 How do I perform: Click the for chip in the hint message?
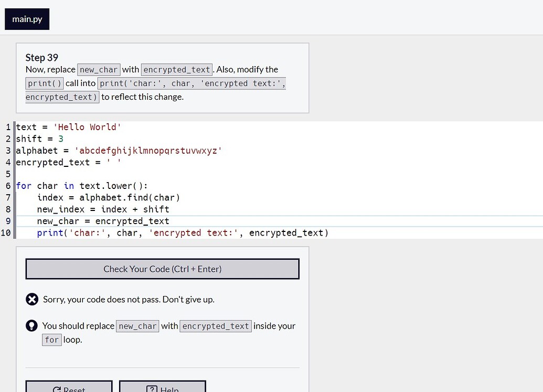51,340
